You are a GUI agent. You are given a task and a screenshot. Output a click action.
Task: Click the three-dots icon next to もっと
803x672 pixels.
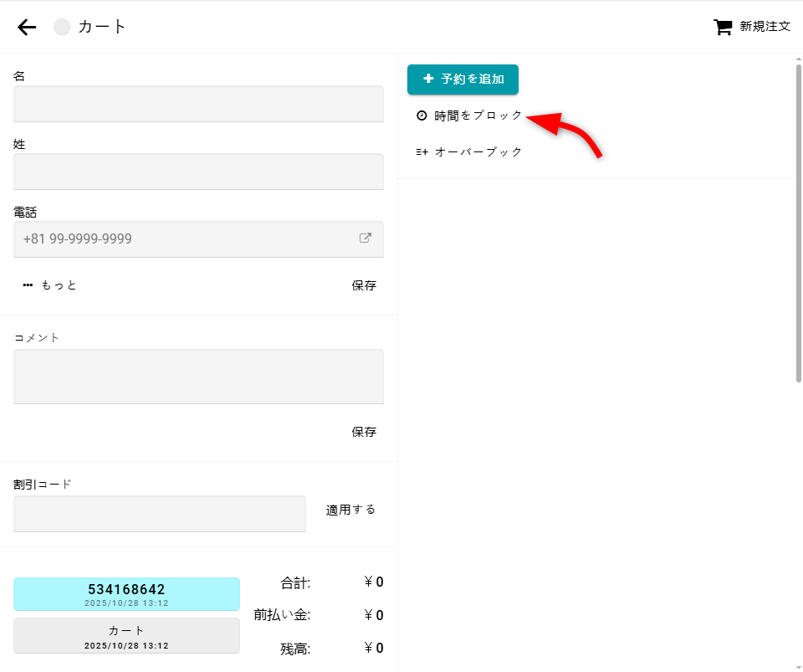tap(28, 285)
